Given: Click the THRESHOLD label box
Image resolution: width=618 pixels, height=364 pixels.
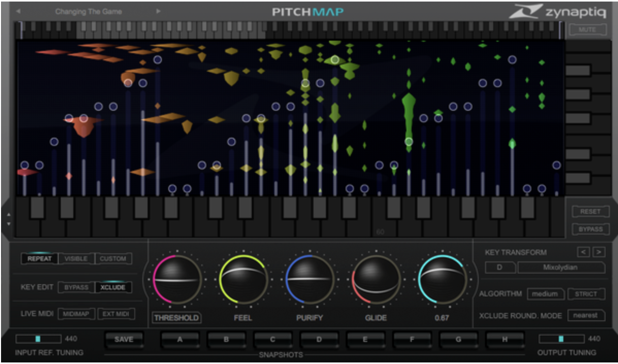Looking at the screenshot, I should (176, 318).
